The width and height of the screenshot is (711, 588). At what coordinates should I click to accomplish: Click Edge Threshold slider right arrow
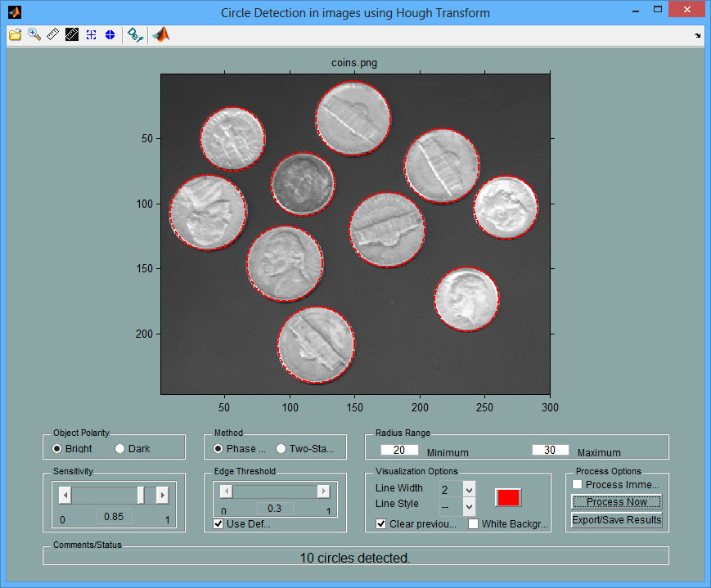(x=323, y=491)
